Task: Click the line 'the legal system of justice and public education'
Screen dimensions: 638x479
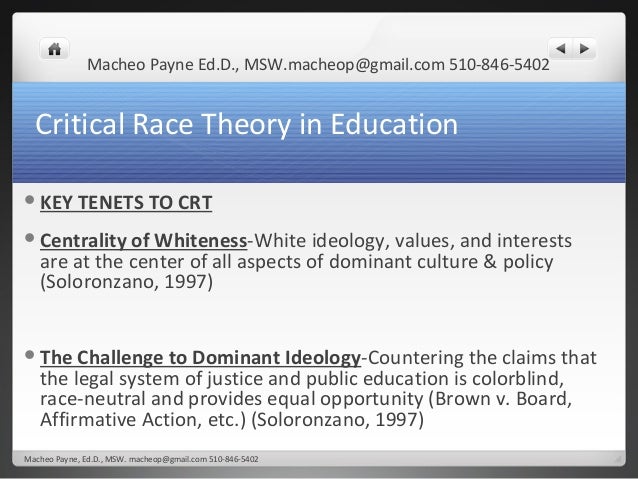Action: 245,379
